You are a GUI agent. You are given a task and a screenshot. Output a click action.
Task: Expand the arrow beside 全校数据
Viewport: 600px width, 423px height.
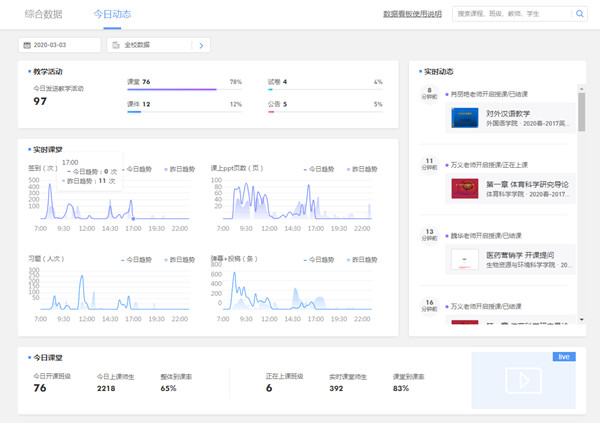201,46
